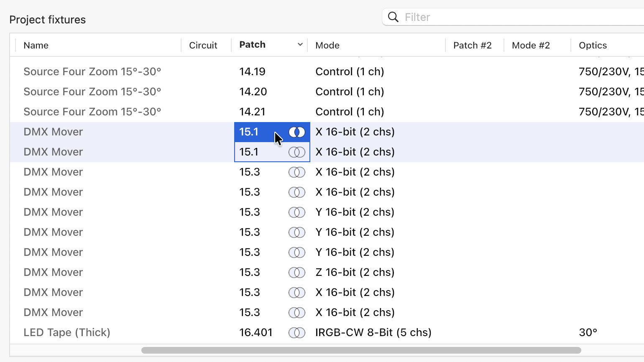
Task: Select the Source Four Zoom row patched 14.19
Action: click(x=92, y=71)
